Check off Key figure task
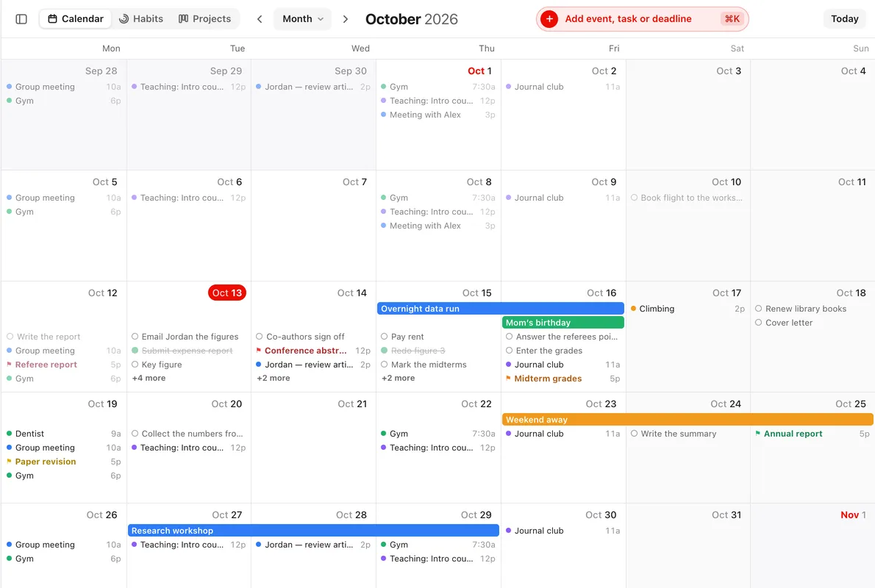Screen dimensions: 875x588 pos(135,365)
